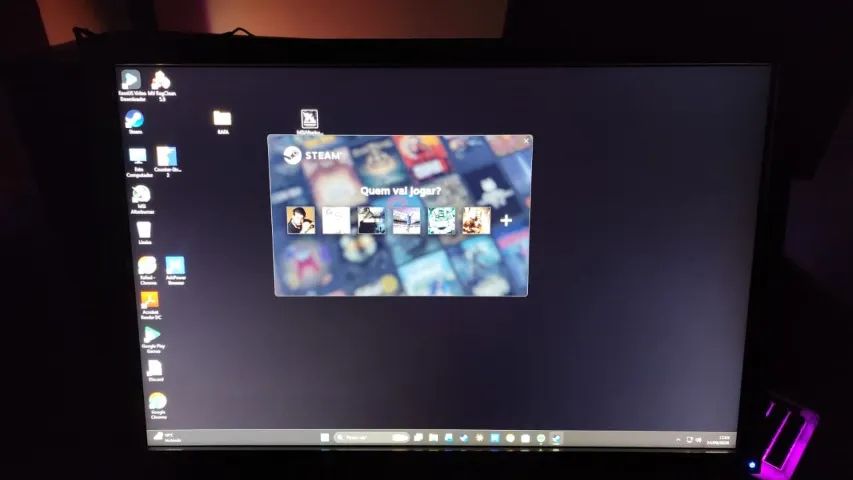Screen dimensions: 853x480
Task: Open the Rafael - Chrome profile shortcut
Action: [147, 270]
